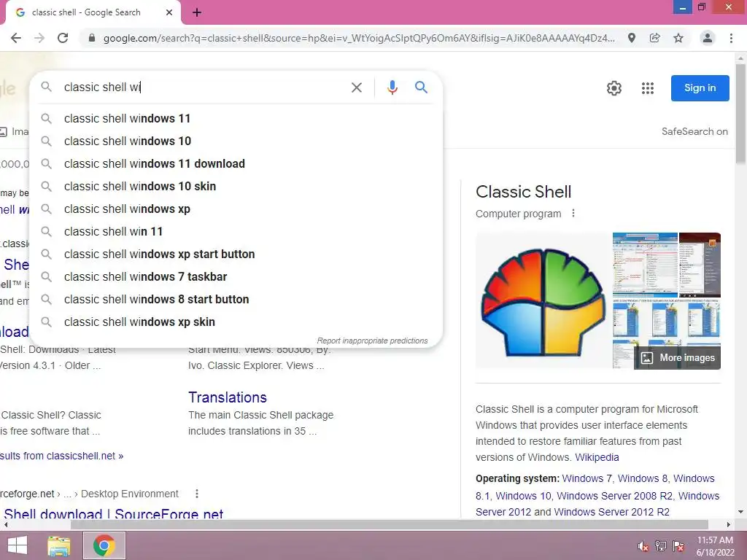
Task: Click the location pin icon in address bar
Action: [632, 38]
